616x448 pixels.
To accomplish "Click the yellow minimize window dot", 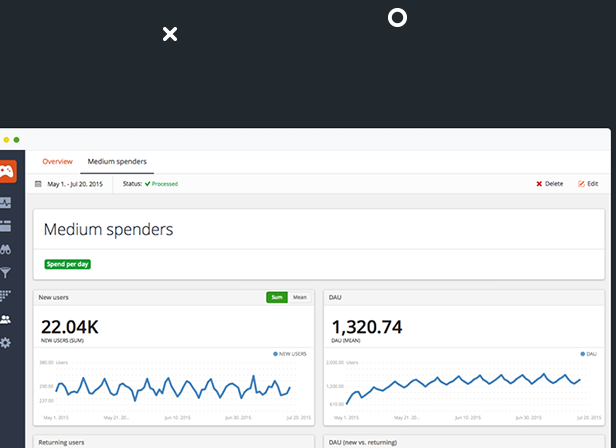I will (x=6, y=140).
